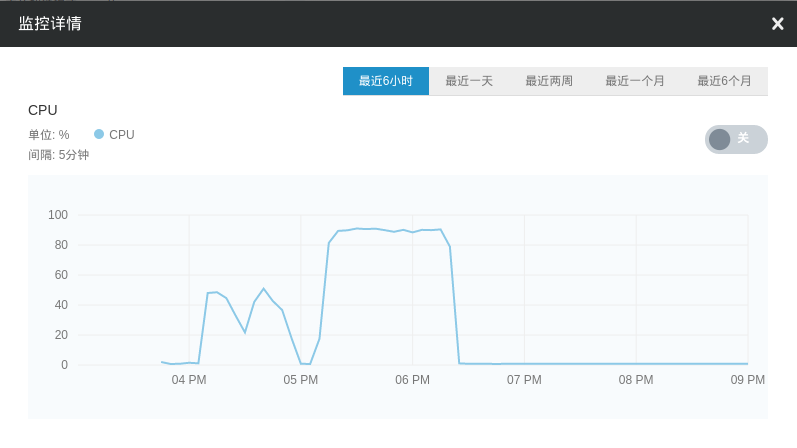This screenshot has width=797, height=448.
Task: Click the 09 PM x-axis label
Action: (747, 380)
